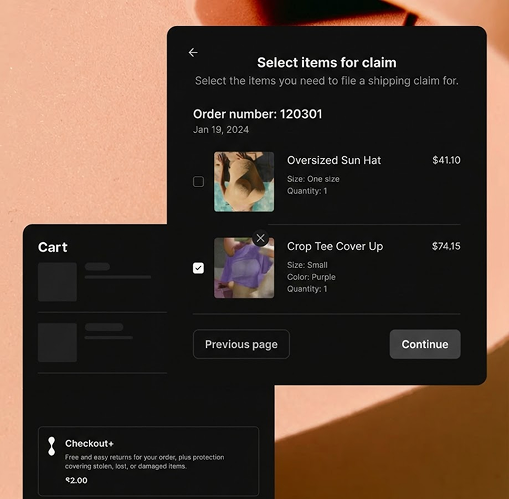The height and width of the screenshot is (499, 509).
Task: Open the Oversized Sun Hat thumbnail
Action: point(244,182)
